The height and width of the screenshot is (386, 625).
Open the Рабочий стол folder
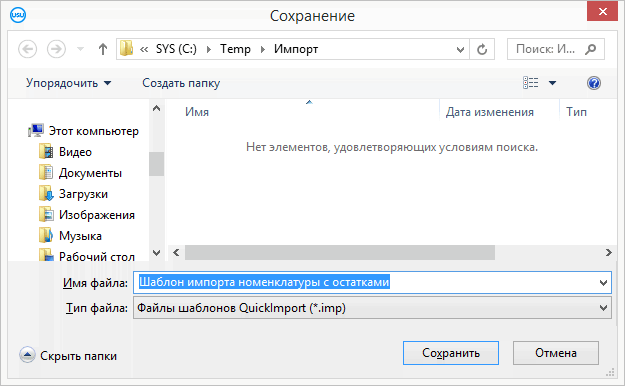(97, 256)
